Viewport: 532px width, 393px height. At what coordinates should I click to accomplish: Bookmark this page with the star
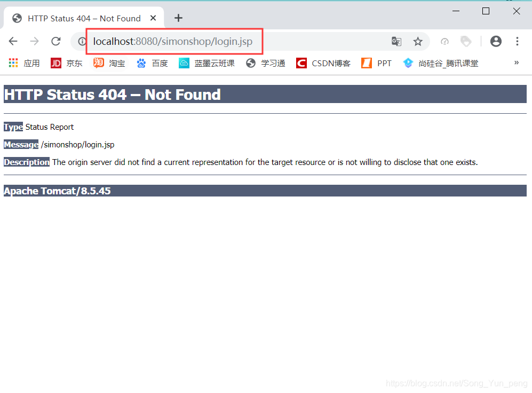tap(418, 42)
